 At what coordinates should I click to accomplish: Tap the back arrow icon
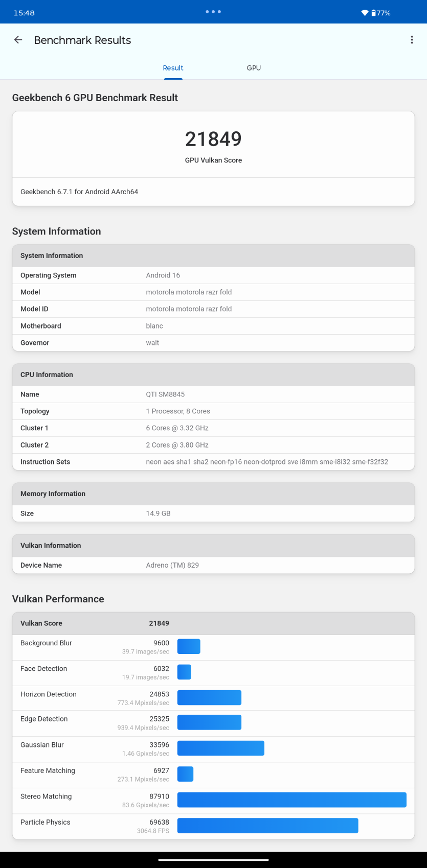(x=18, y=40)
